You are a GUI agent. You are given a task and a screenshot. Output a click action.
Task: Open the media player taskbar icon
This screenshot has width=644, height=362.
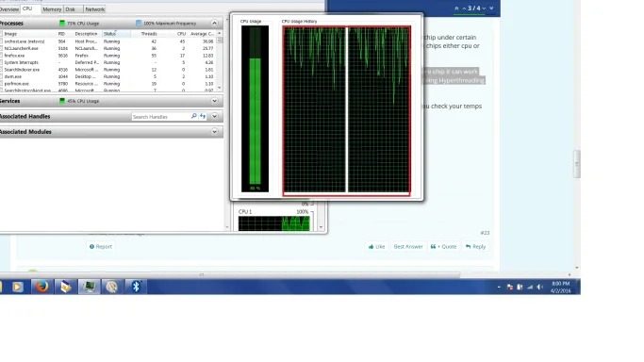(17, 287)
